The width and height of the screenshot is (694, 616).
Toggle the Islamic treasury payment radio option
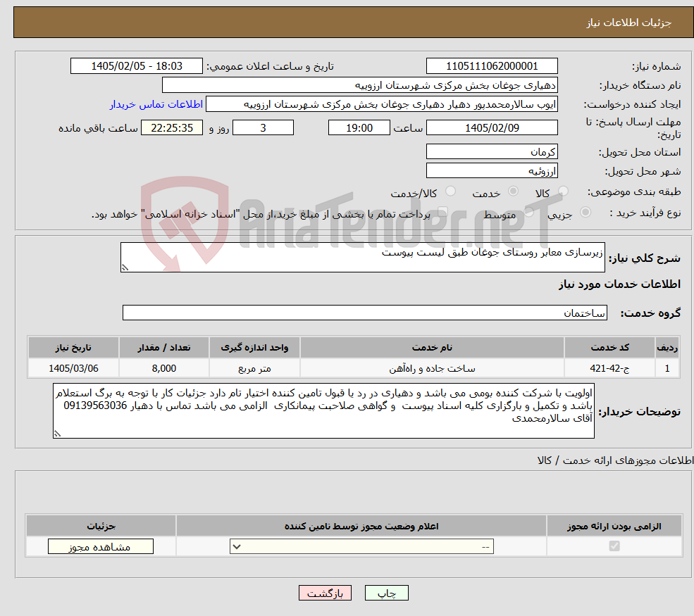(x=442, y=213)
